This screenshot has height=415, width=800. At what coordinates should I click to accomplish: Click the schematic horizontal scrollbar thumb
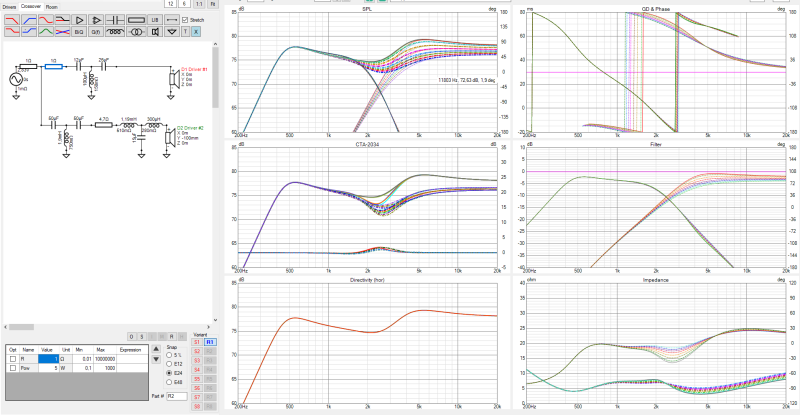pos(21,327)
